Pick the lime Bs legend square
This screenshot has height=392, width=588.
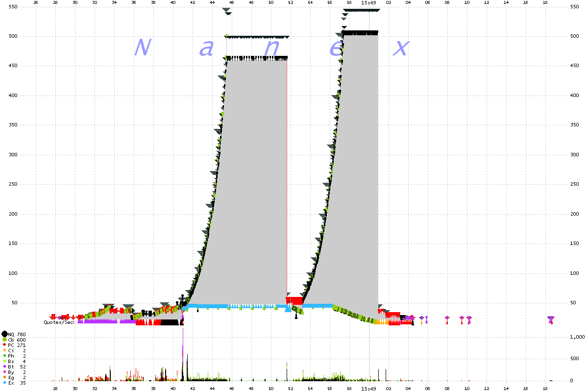click(x=4, y=361)
